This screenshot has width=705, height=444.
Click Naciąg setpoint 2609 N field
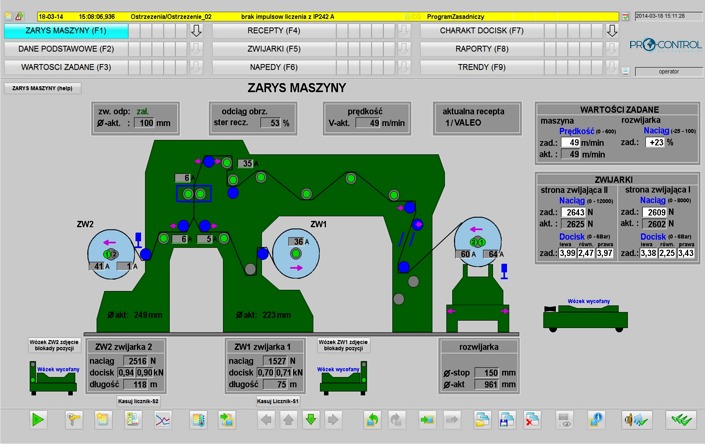655,212
